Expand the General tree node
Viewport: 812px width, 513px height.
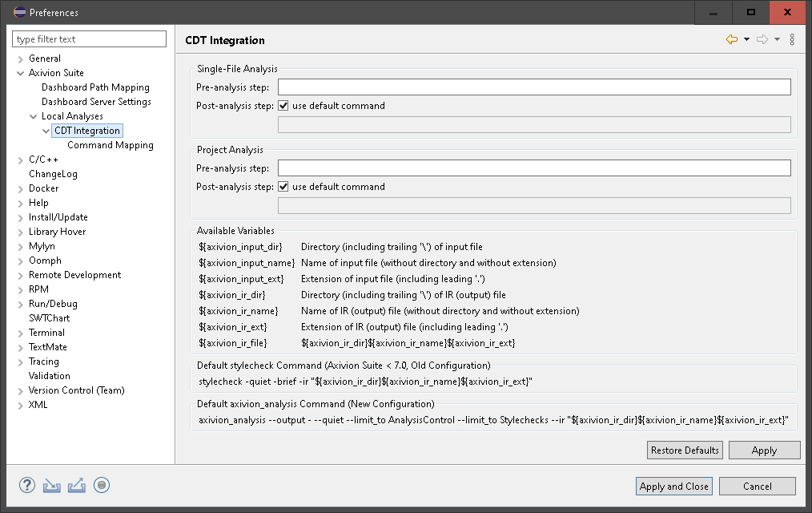tap(21, 59)
